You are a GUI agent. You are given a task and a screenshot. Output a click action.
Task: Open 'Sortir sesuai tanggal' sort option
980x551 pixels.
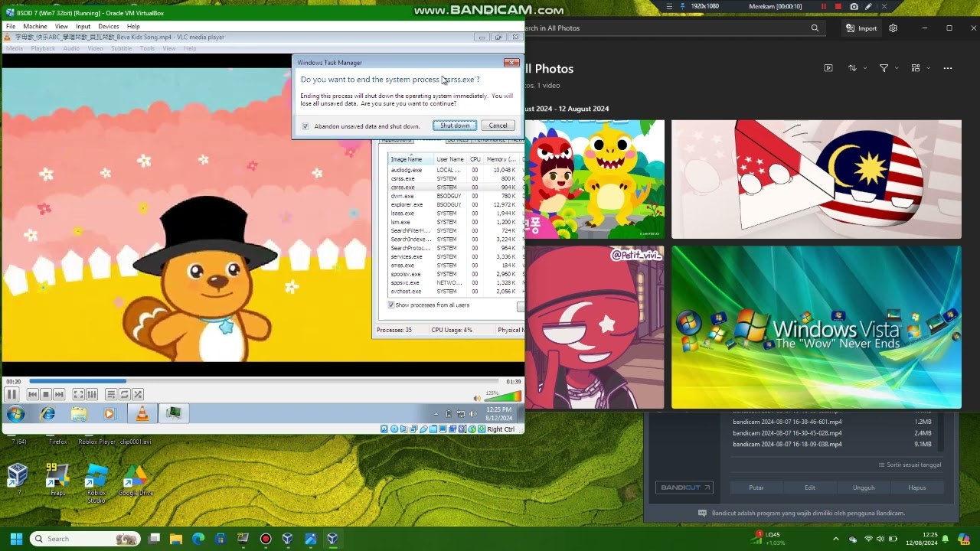(910, 465)
